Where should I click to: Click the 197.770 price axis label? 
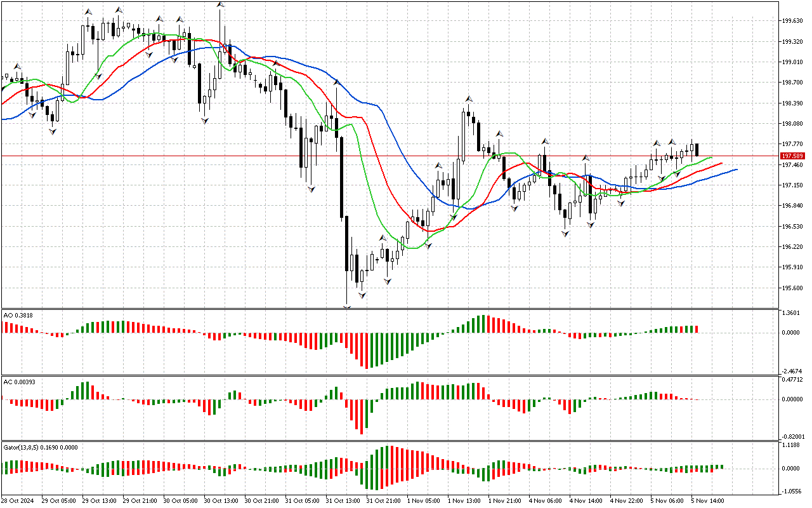794,144
